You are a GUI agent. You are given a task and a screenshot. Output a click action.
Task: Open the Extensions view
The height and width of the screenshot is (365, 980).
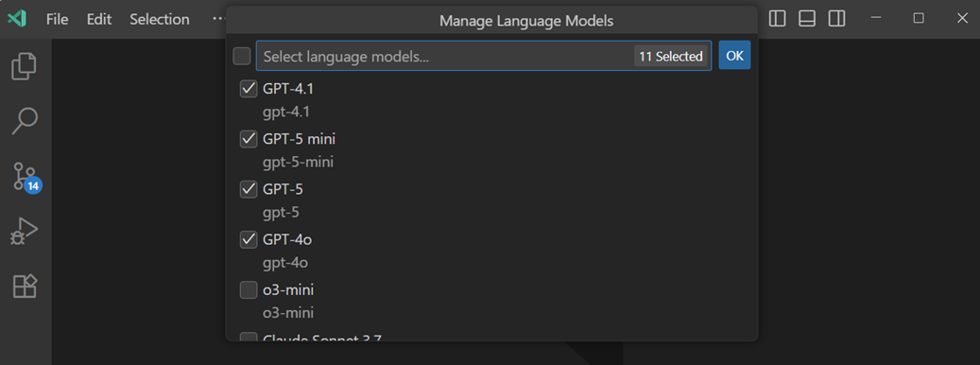25,286
